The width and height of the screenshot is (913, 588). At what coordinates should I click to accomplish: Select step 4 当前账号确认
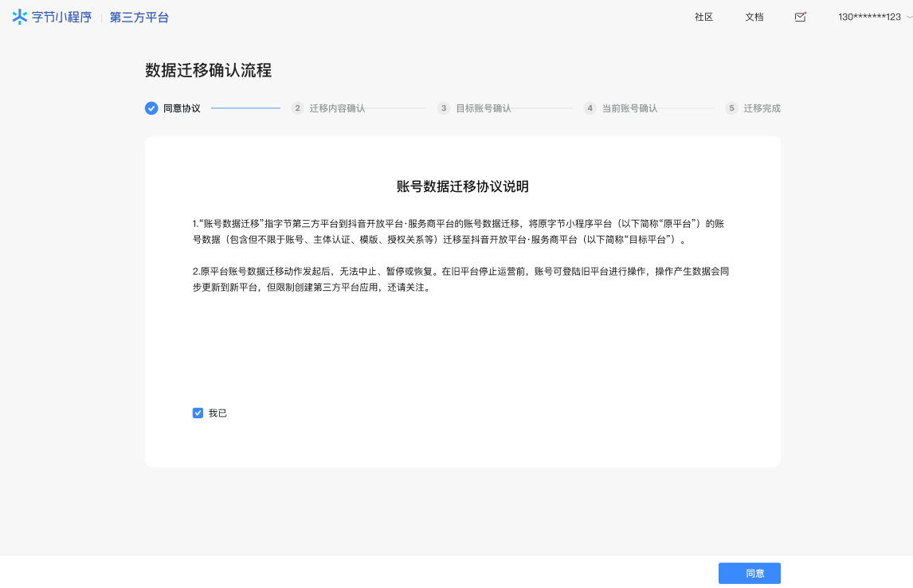coord(621,108)
